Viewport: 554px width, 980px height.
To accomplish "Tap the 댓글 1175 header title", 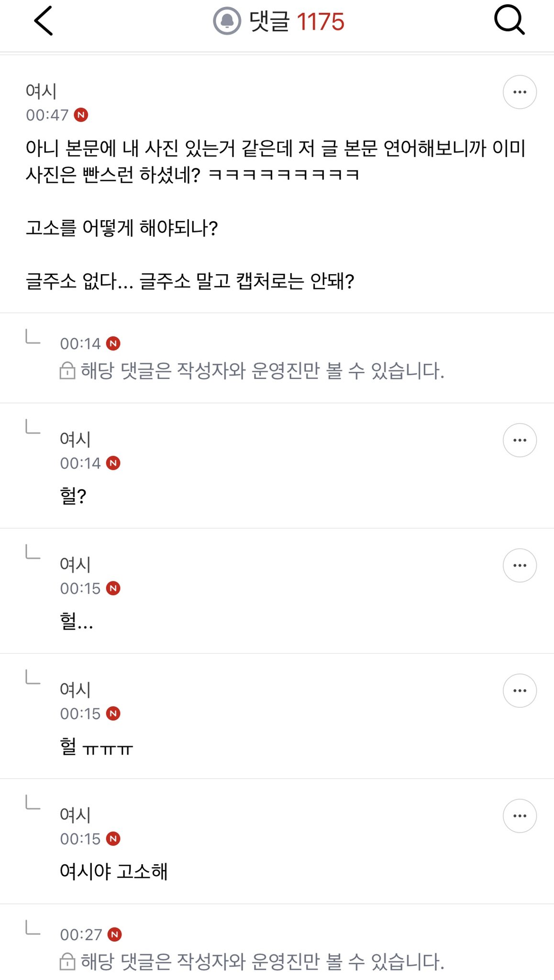I will coord(297,22).
